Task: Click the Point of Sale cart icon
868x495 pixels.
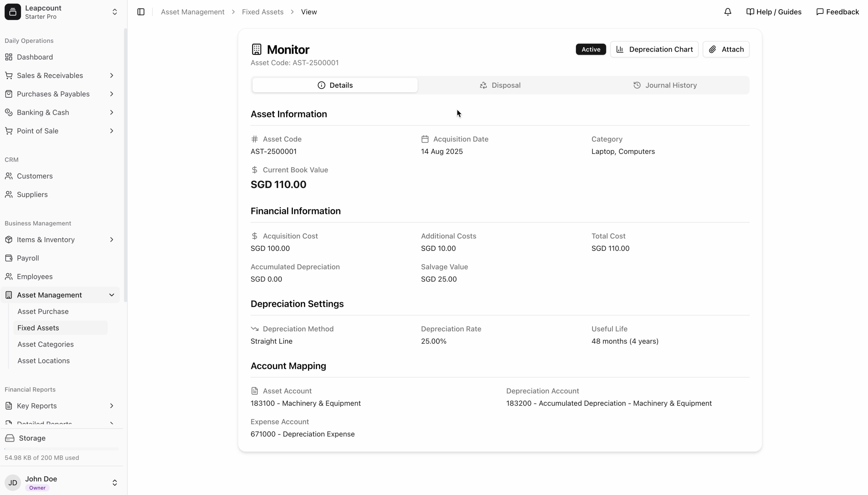Action: pos(9,131)
